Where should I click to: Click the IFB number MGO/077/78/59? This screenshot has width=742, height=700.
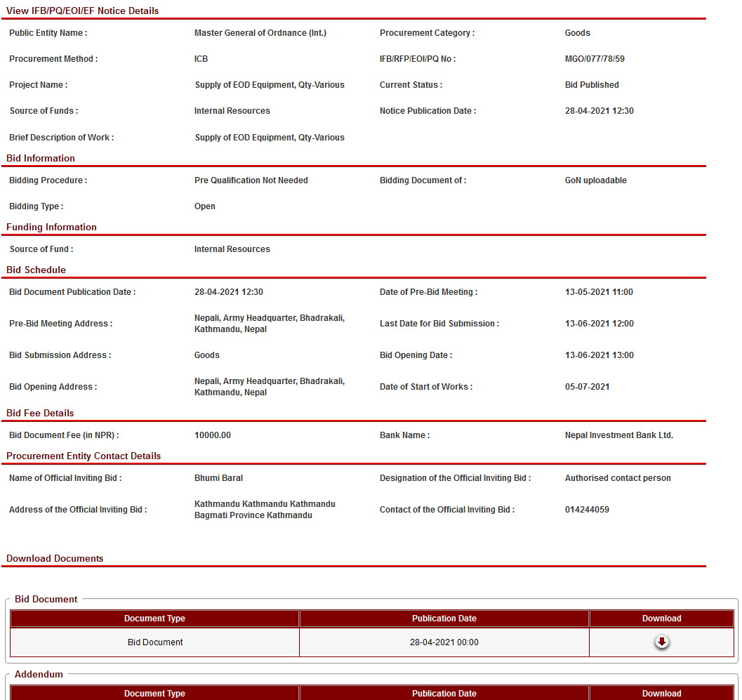[595, 59]
